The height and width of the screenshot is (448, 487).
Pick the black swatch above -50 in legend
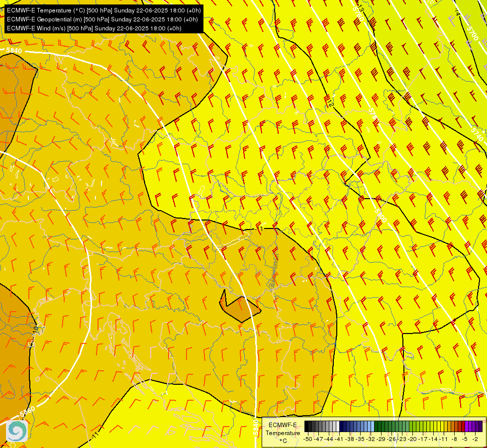click(x=306, y=426)
